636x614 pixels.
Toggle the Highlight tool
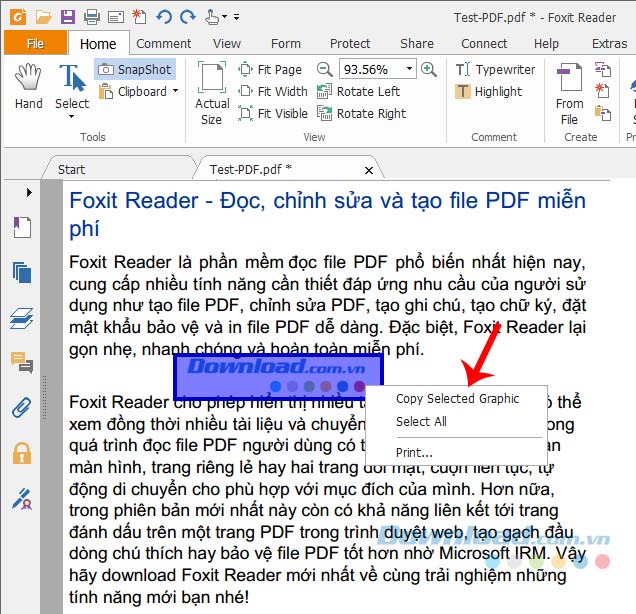(x=488, y=91)
